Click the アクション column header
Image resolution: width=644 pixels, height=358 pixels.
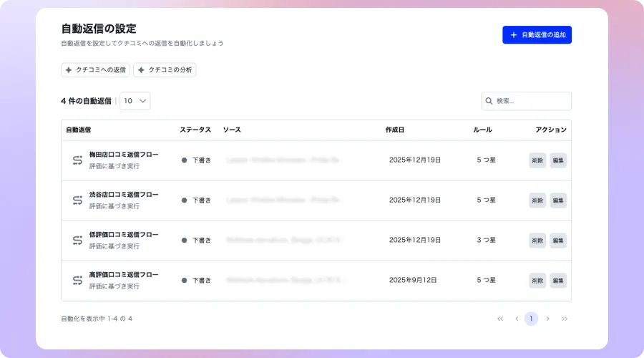[551, 130]
